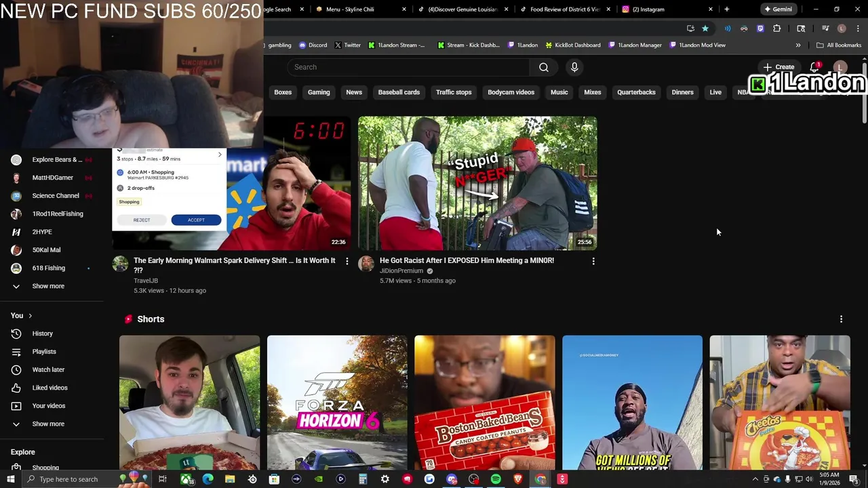868x488 pixels.
Task: Select the Baseball cards filter chip
Action: (399, 92)
